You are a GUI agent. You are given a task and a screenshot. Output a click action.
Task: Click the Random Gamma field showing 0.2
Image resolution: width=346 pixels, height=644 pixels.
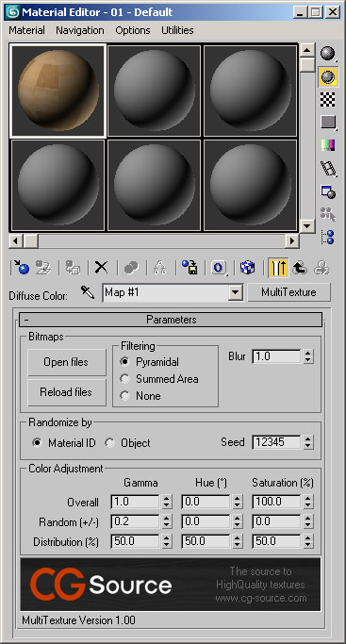pos(136,521)
